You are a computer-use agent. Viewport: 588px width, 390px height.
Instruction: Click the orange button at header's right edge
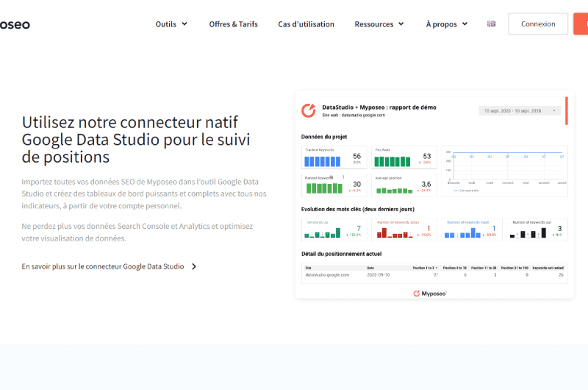coord(581,24)
